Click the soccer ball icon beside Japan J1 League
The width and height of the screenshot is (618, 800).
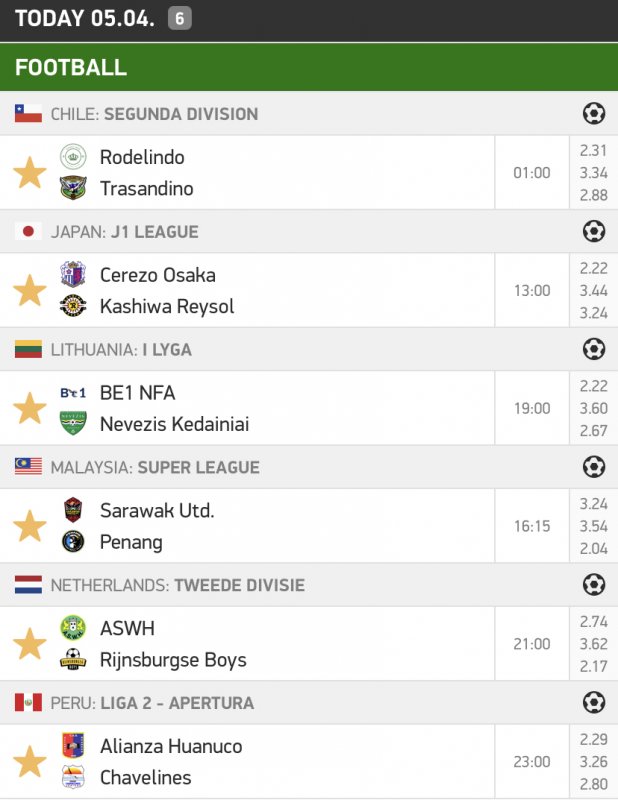594,232
